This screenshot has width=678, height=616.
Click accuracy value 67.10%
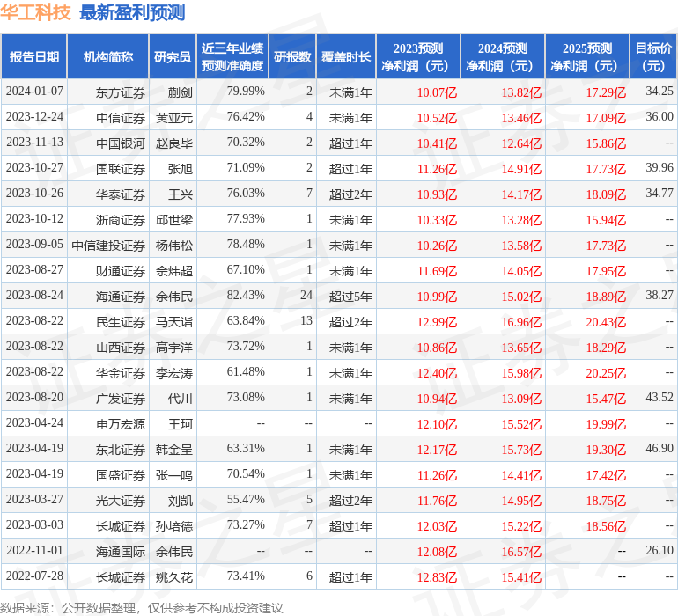click(246, 270)
